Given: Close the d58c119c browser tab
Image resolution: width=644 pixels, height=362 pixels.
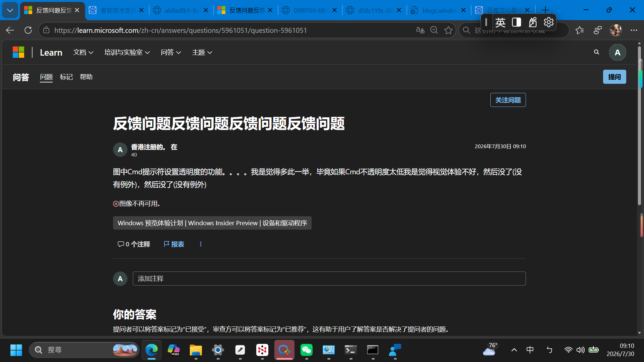Looking at the screenshot, I should tap(399, 10).
